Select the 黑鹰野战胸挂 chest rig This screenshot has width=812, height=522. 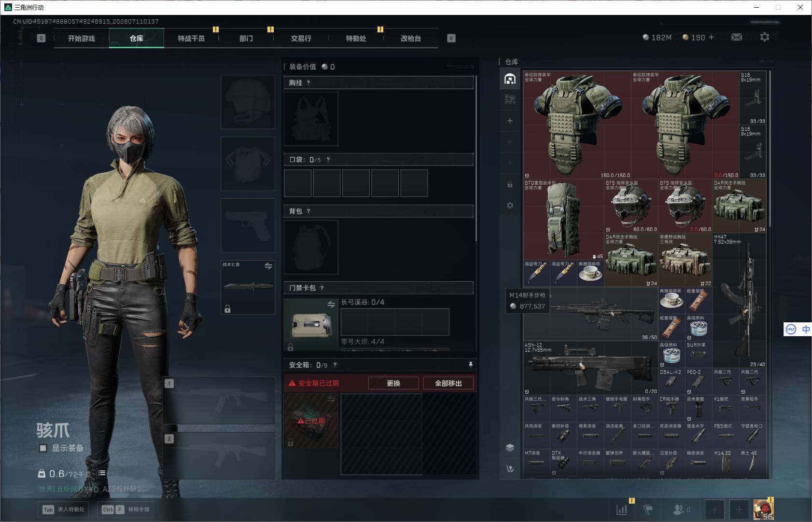click(685, 260)
